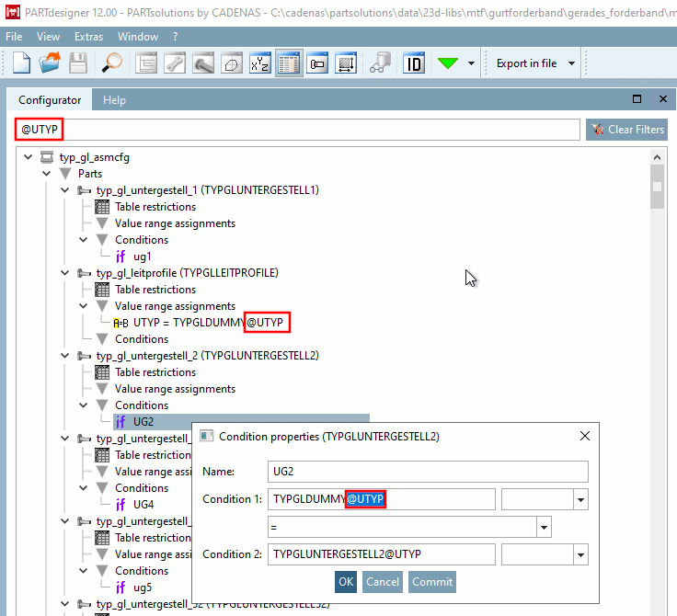Click the @UTYP filter input field
This screenshot has height=616, width=677.
coord(297,130)
